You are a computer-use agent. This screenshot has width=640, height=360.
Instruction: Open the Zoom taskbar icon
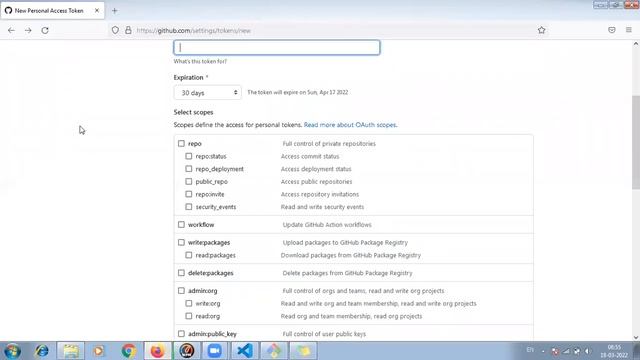tap(215, 351)
